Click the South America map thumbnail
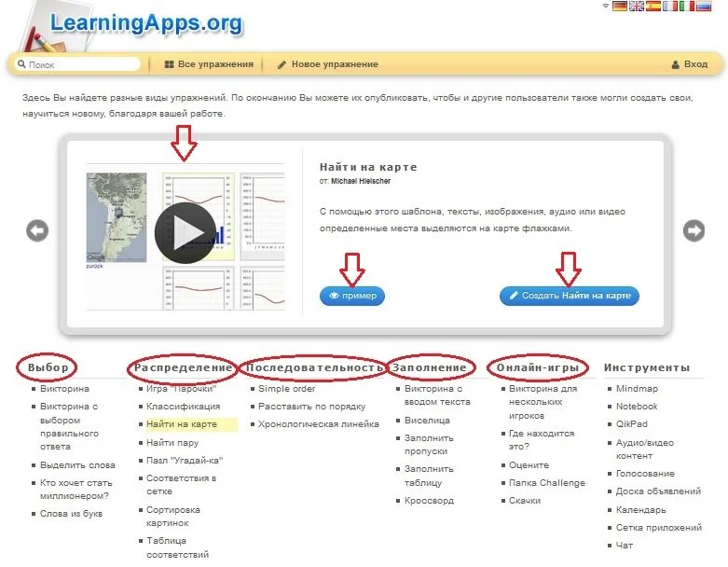The width and height of the screenshot is (728, 567). (x=117, y=217)
